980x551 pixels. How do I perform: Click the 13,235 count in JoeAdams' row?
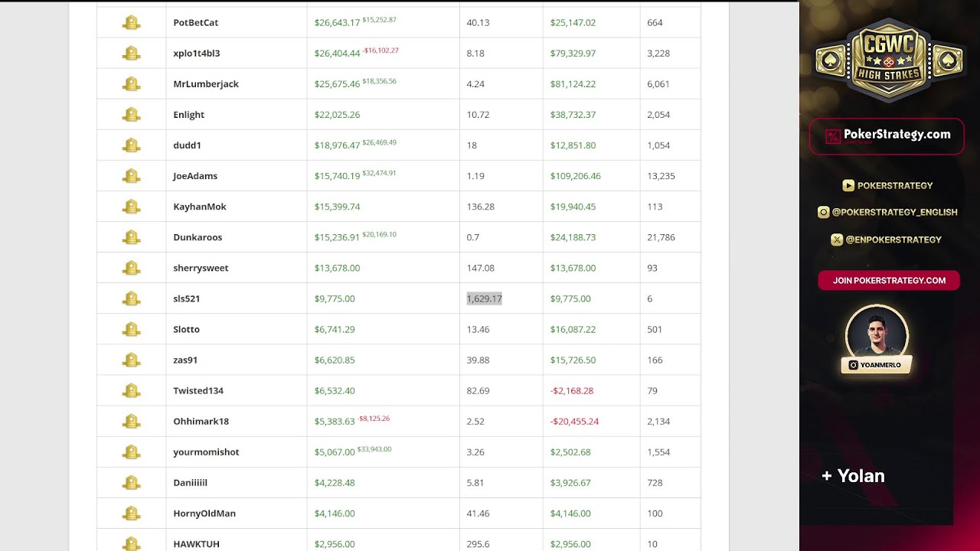pos(661,176)
